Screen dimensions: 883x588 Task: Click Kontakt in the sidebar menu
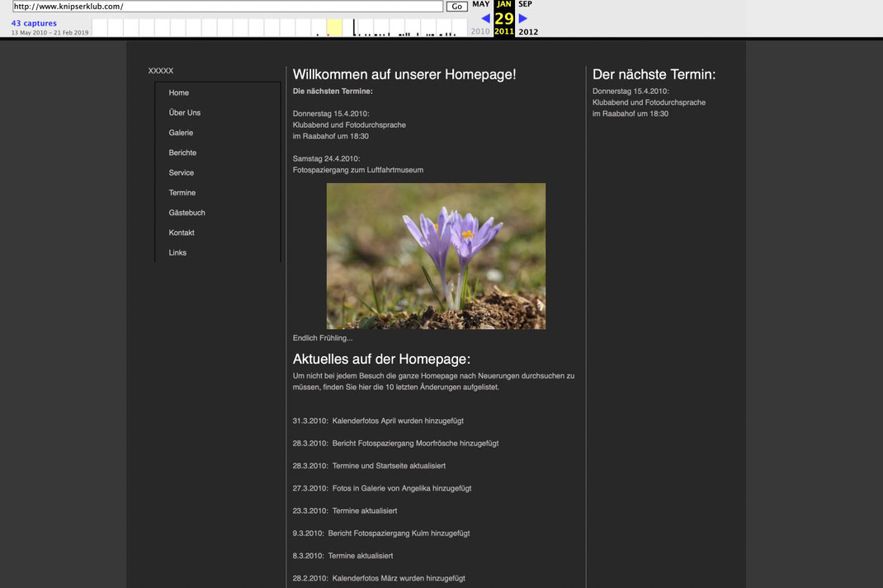[x=182, y=233]
